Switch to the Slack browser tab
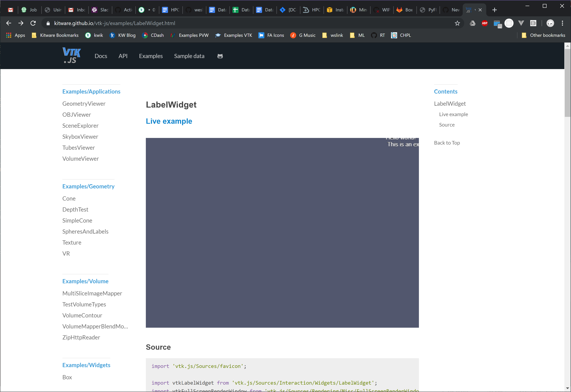This screenshot has height=392, width=571. (x=100, y=10)
